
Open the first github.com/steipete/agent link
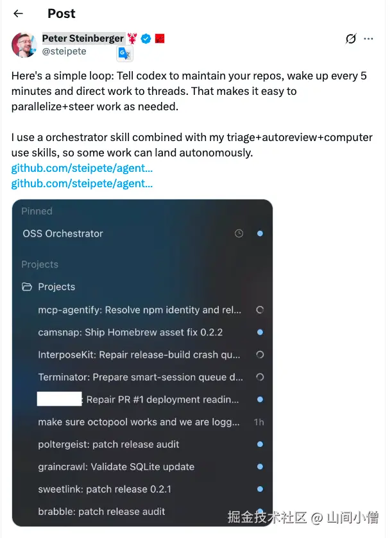click(82, 168)
